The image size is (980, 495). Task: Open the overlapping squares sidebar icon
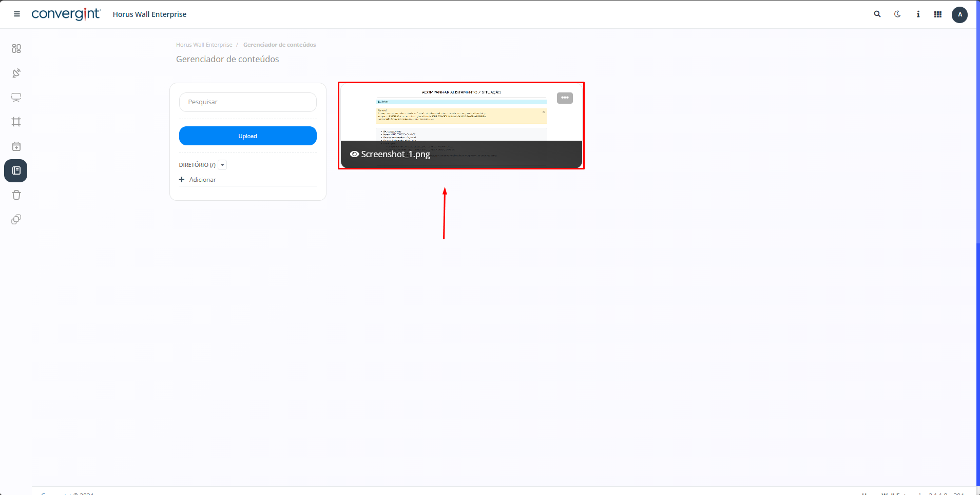click(x=16, y=219)
